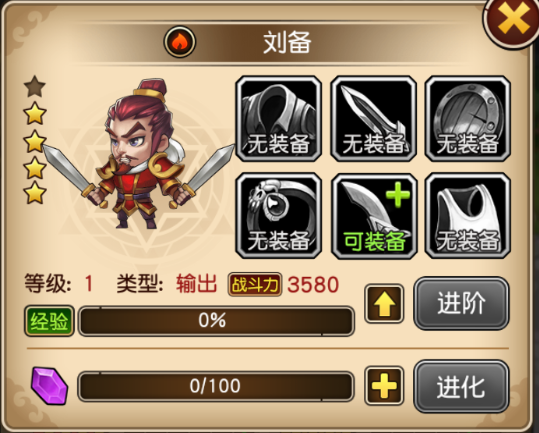Image resolution: width=539 pixels, height=433 pixels.
Task: Click the purple gem shard icon
Action: coord(50,386)
